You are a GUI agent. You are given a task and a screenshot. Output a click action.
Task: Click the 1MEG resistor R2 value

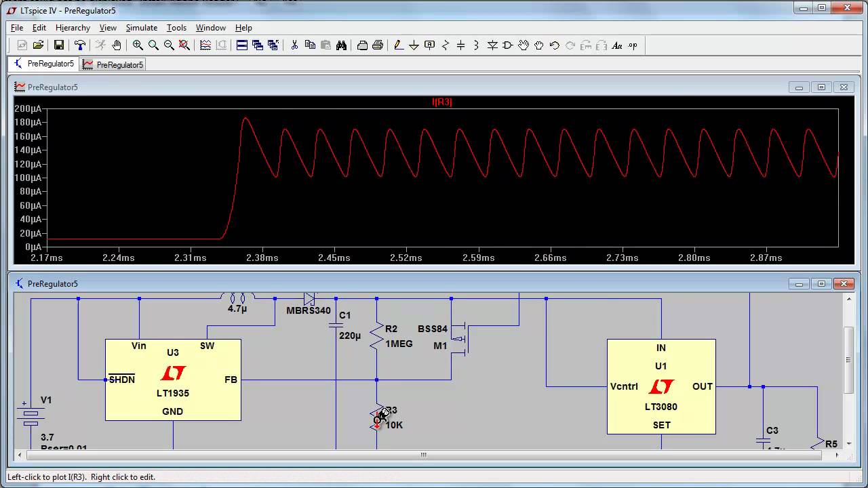[x=399, y=344]
